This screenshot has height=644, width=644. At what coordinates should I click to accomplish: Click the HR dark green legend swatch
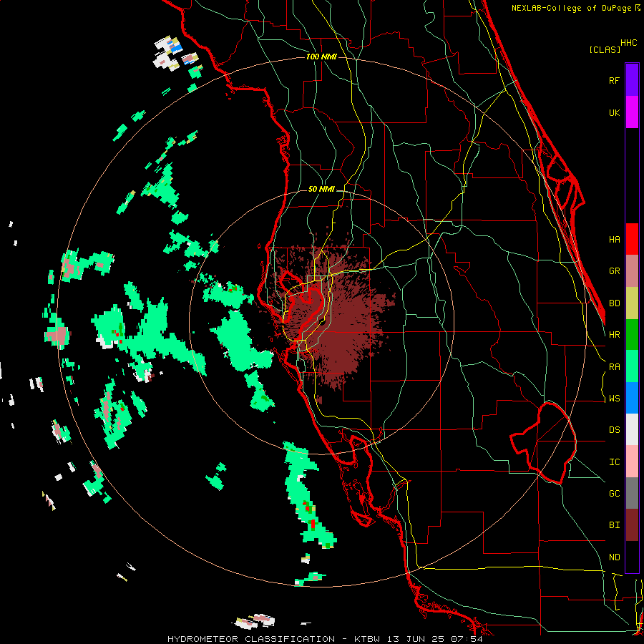point(632,334)
